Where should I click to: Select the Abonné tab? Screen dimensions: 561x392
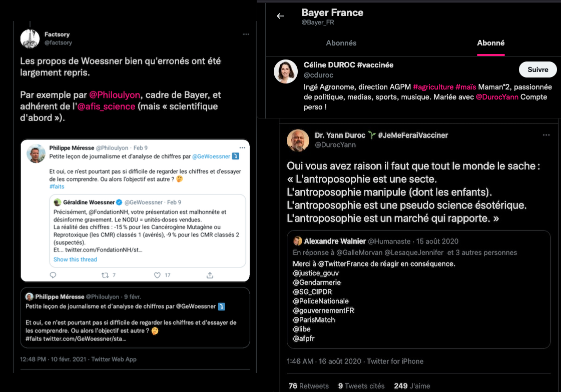490,43
